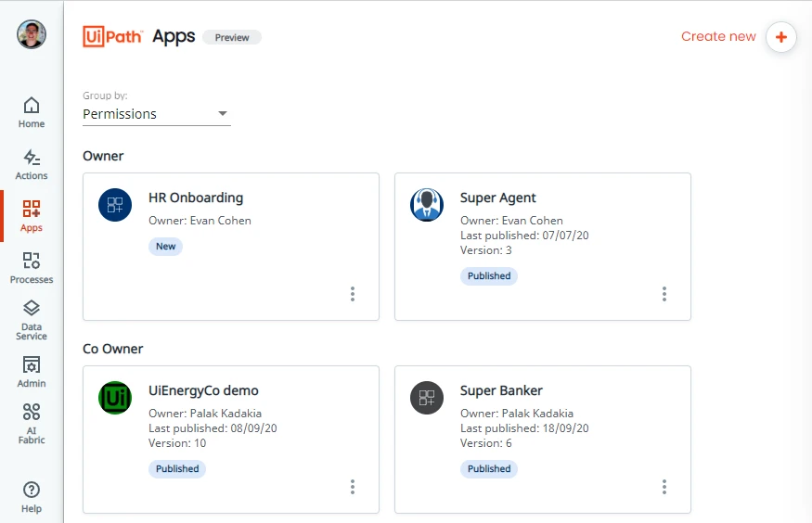Click Published badge on UiEnergyCo demo
Screen dimensions: 812x523
pyautogui.click(x=177, y=468)
